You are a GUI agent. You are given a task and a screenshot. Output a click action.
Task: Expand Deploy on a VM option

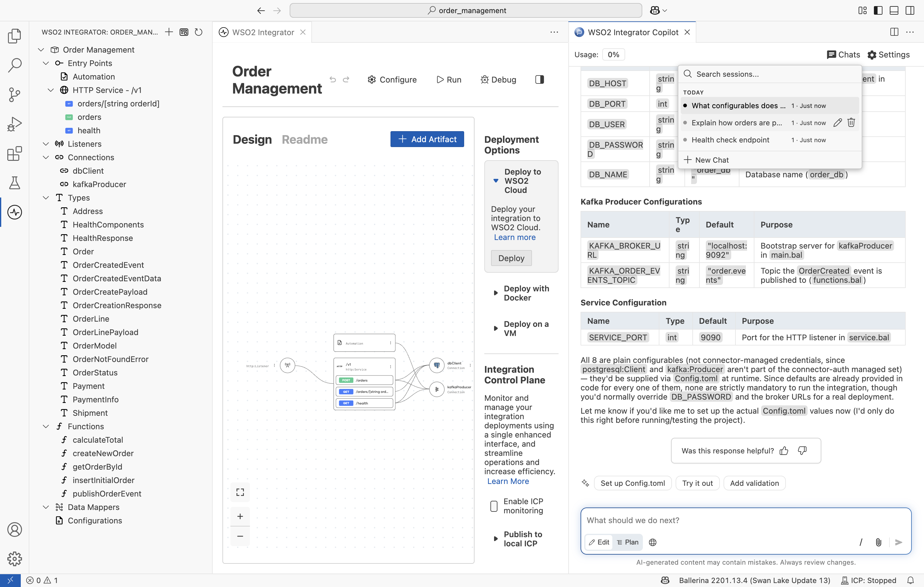[522, 329]
